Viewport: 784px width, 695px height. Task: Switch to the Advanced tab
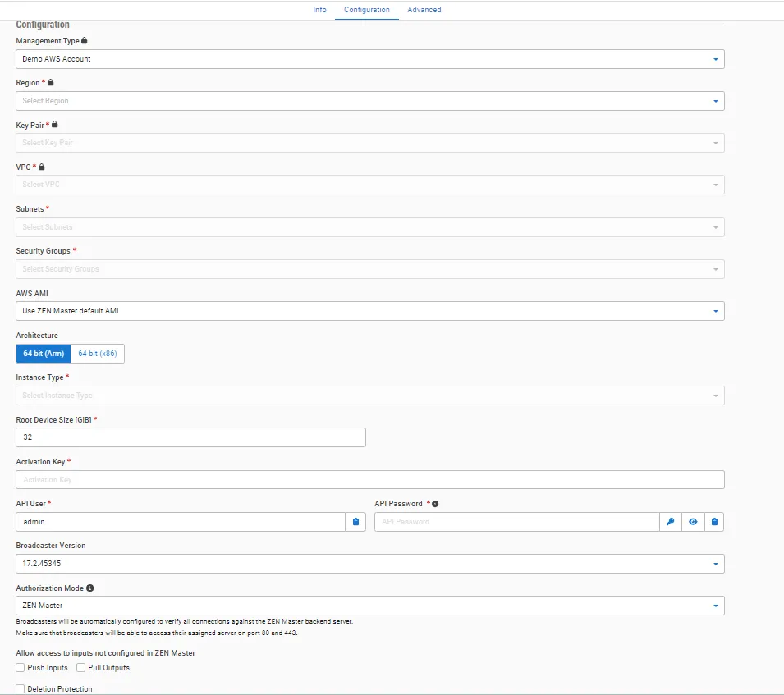click(424, 10)
